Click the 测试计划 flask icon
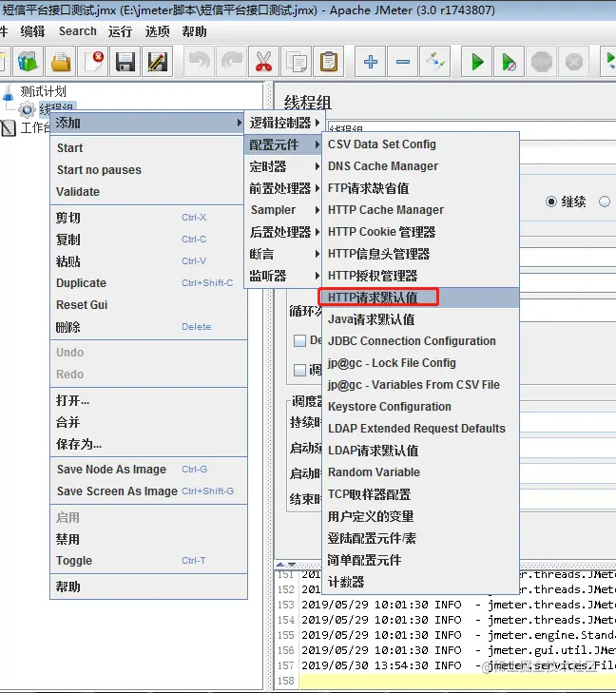616x693 pixels. (x=9, y=92)
